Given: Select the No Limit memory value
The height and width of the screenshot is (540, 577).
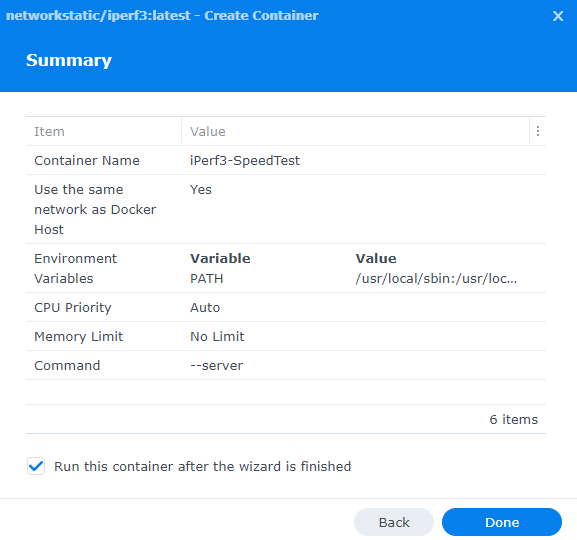Looking at the screenshot, I should [x=217, y=336].
